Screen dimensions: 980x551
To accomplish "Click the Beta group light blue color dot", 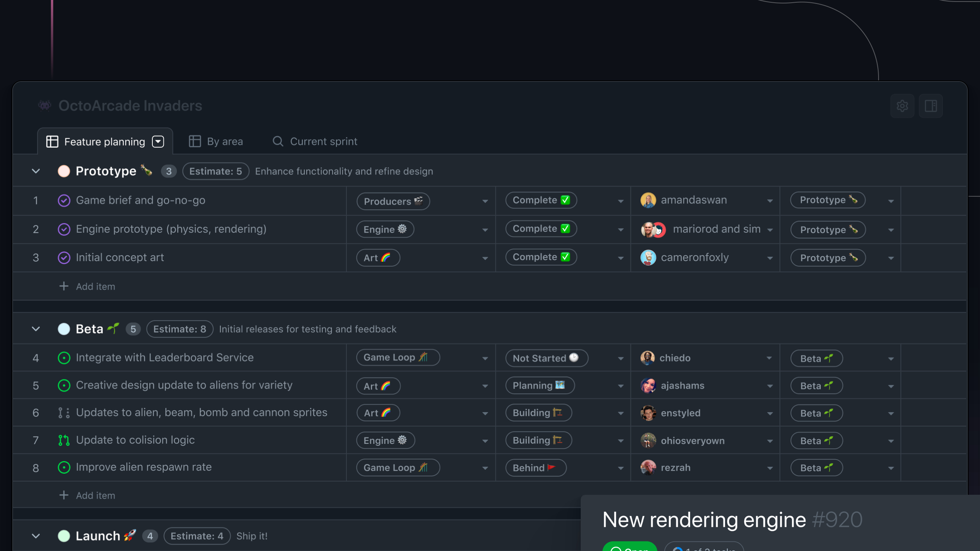I will [x=64, y=329].
